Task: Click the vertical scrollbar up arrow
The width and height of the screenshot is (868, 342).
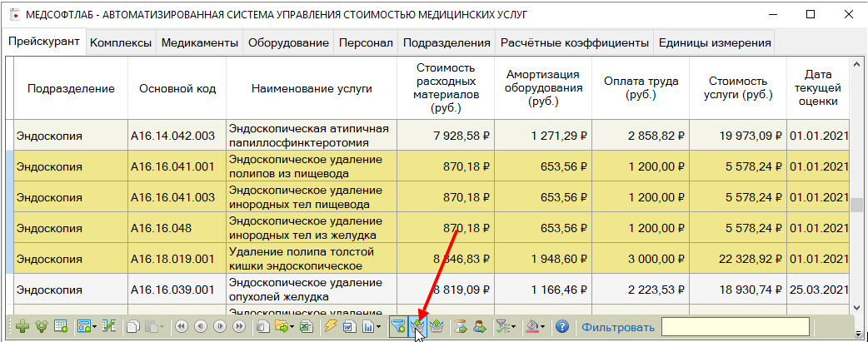Action: [x=857, y=64]
